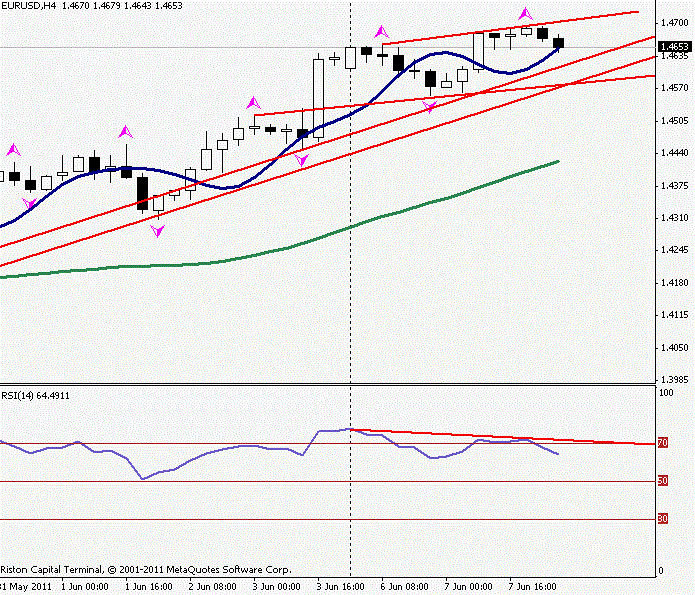Screen dimensions: 695x595
Task: Click the 2 Jun 08:00 time label
Action: pyautogui.click(x=213, y=587)
